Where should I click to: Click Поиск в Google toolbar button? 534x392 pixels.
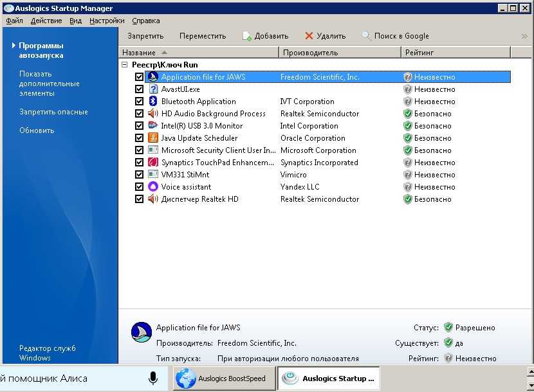pos(395,36)
